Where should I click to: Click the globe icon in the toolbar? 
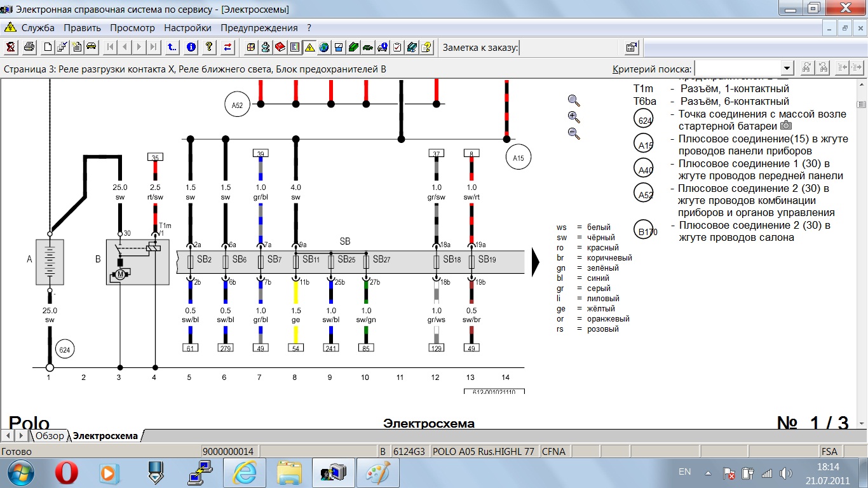pos(324,47)
